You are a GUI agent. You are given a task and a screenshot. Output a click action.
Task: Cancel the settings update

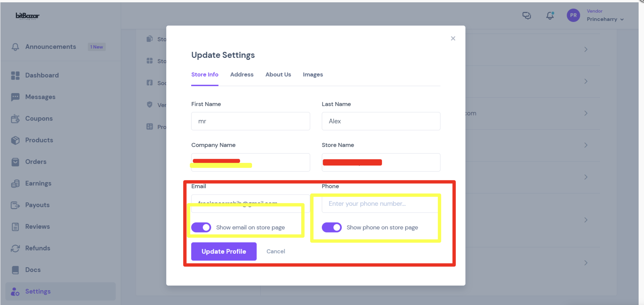[x=275, y=251]
